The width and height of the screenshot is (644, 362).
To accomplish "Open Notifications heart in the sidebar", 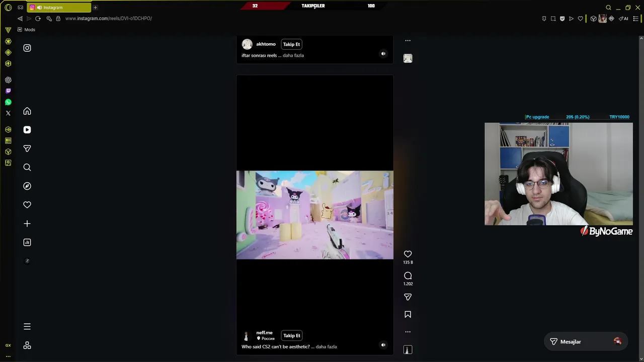I will click(27, 205).
